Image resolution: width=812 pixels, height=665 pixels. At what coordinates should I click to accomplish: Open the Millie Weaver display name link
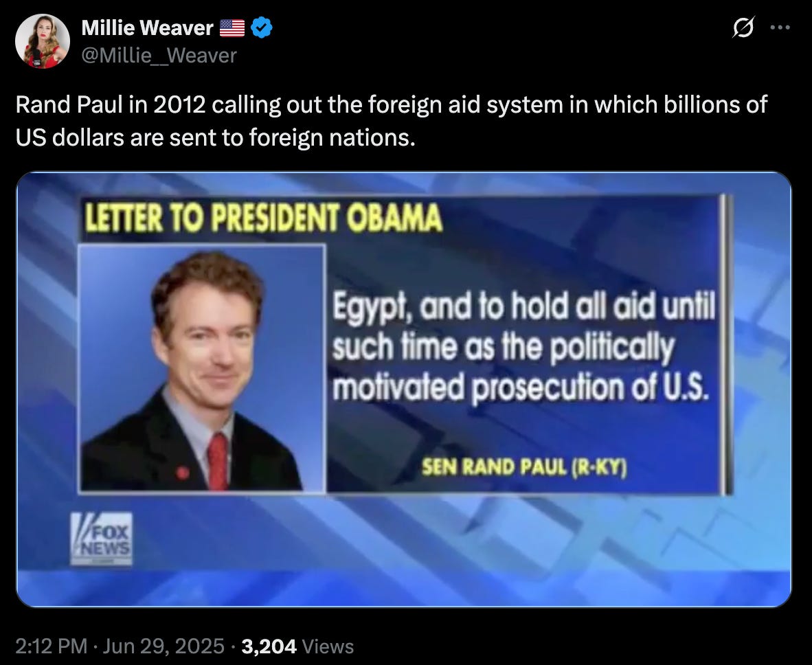(x=147, y=28)
